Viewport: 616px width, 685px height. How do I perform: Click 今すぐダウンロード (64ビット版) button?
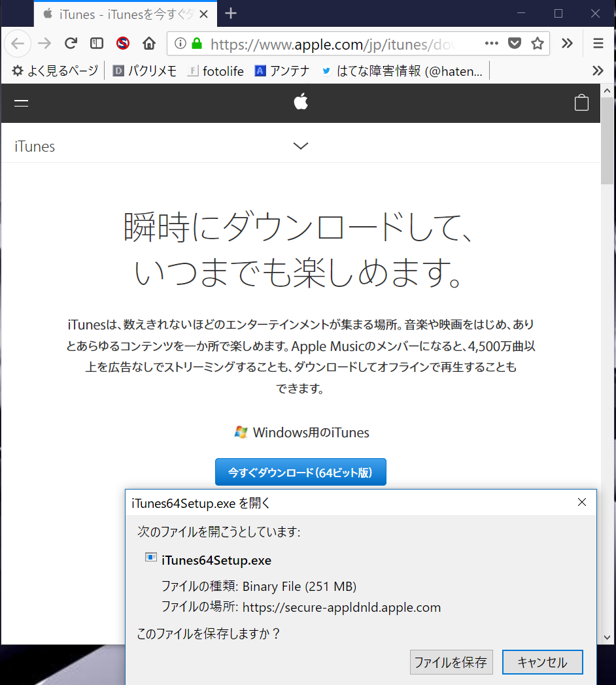pos(300,472)
